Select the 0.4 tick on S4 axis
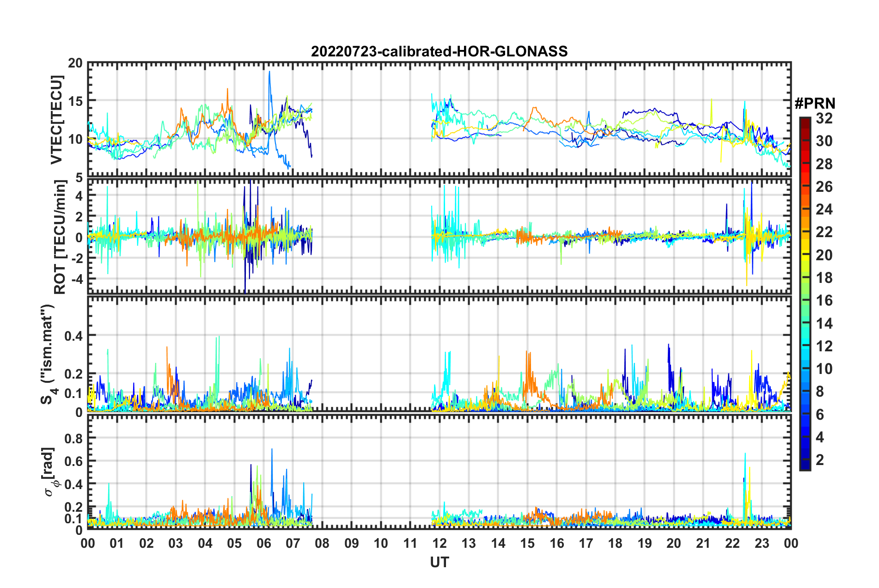This screenshot has width=879, height=588. click(74, 336)
